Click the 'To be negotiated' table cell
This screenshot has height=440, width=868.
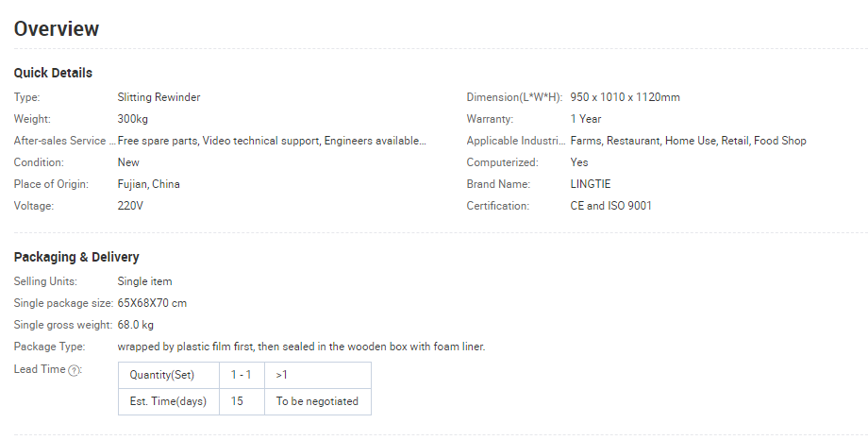pos(317,401)
